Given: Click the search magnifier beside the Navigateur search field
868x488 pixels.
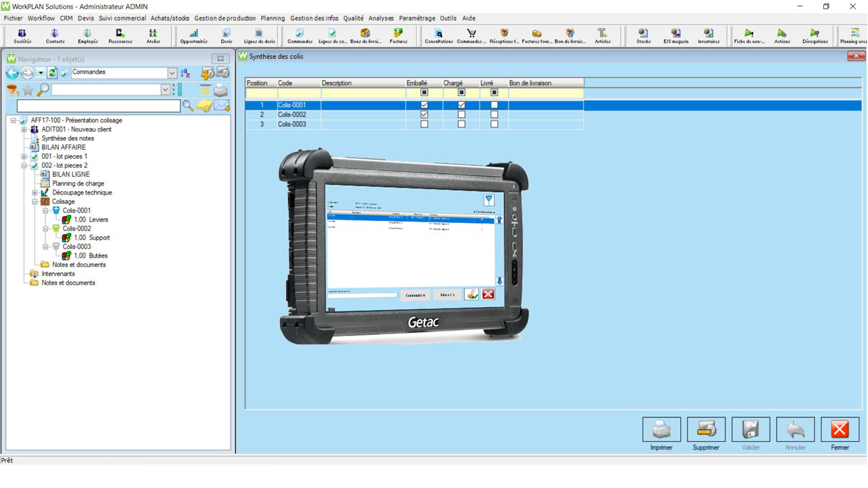Looking at the screenshot, I should pos(188,106).
